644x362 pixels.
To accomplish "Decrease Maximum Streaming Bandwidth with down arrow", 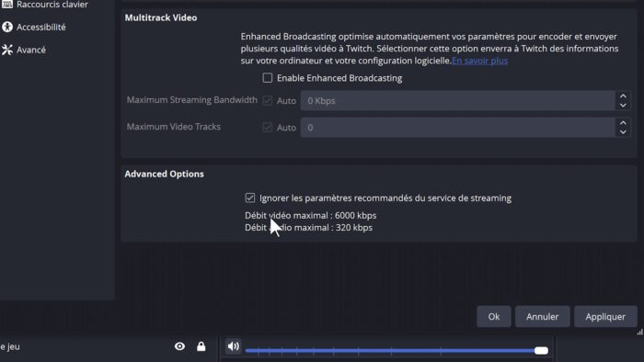I will [623, 106].
